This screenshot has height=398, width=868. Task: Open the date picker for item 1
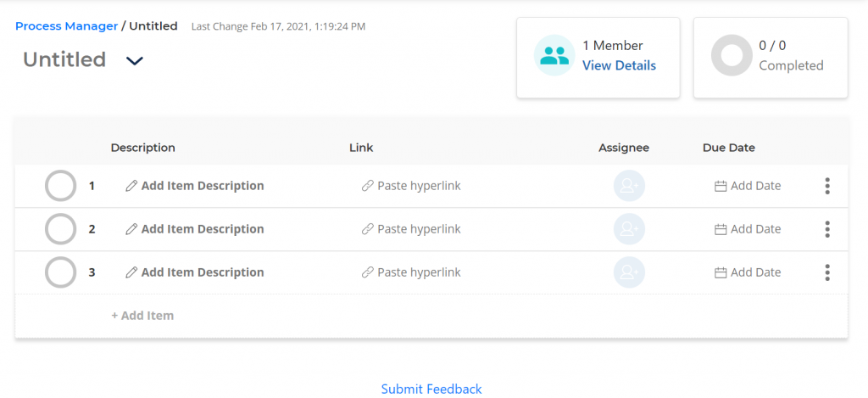[x=748, y=186]
